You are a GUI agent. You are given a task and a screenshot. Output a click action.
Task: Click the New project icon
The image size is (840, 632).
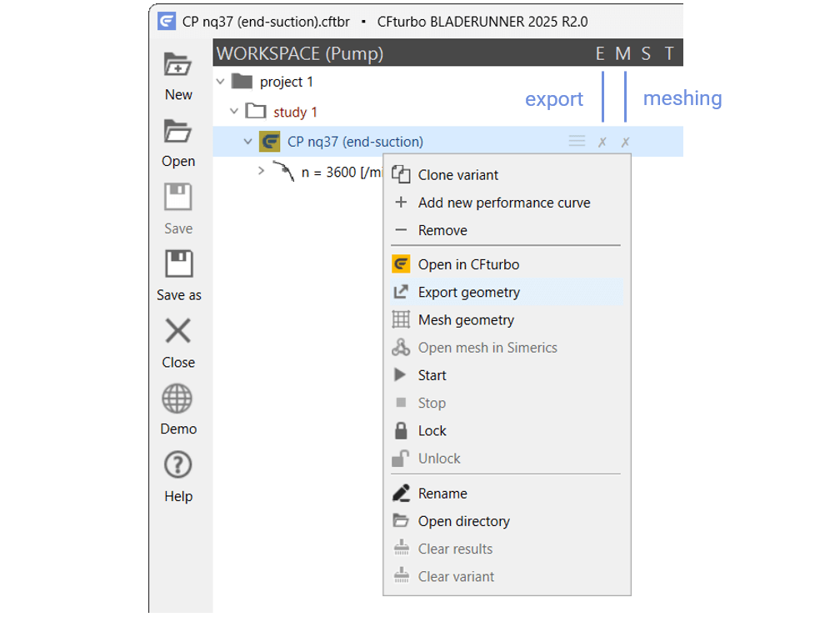click(177, 65)
